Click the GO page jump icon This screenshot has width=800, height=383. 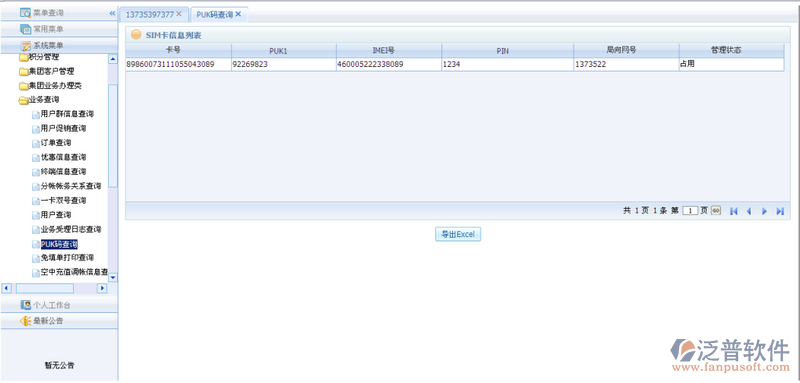tap(716, 211)
